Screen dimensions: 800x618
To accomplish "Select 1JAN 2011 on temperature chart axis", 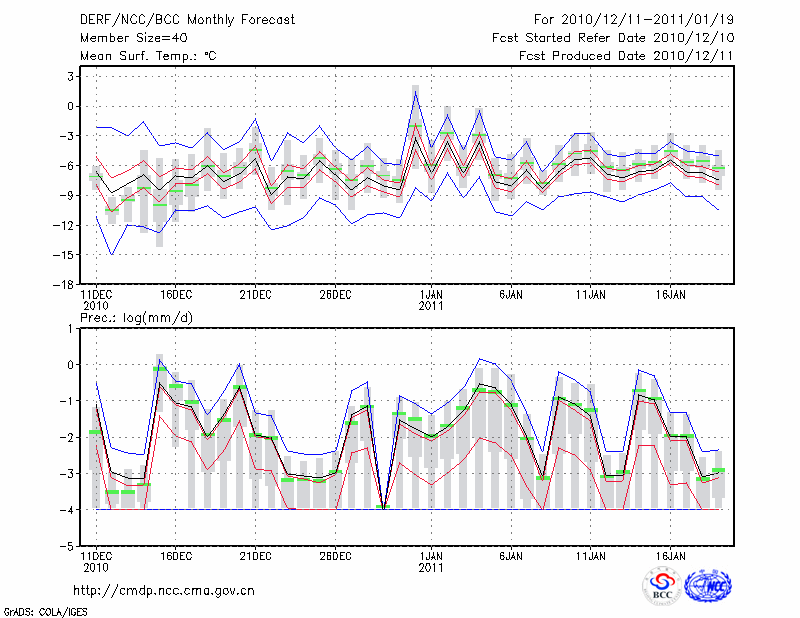I will tap(431, 301).
